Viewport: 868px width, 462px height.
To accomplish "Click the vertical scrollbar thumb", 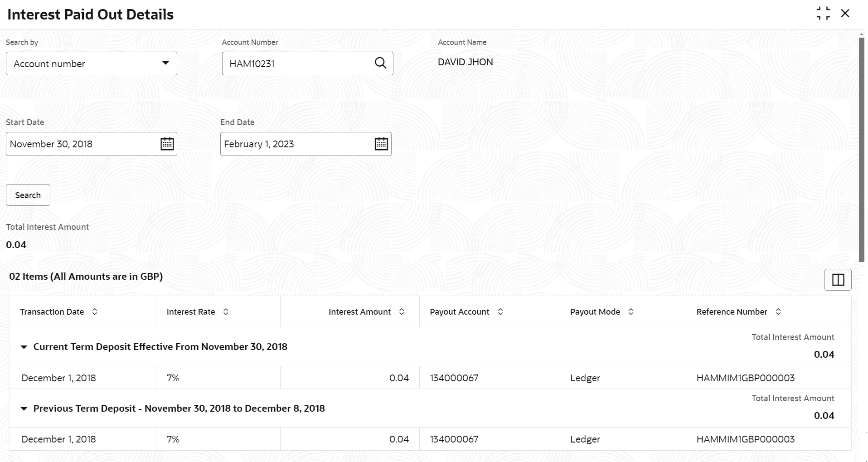I will [x=862, y=150].
